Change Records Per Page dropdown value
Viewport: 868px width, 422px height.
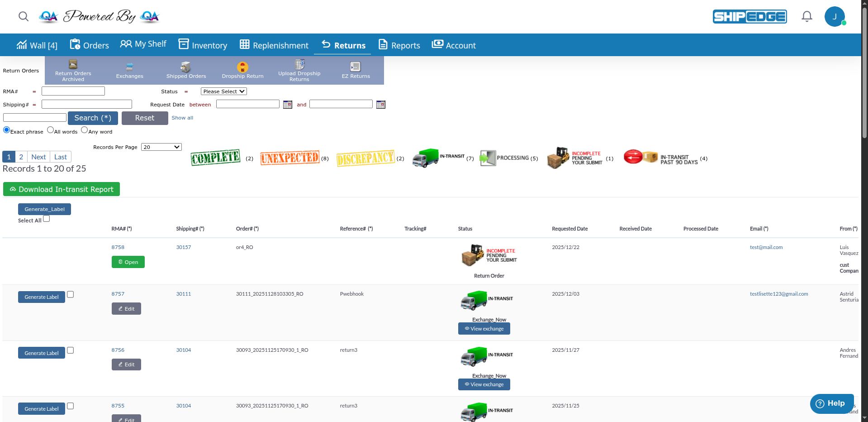pos(161,147)
